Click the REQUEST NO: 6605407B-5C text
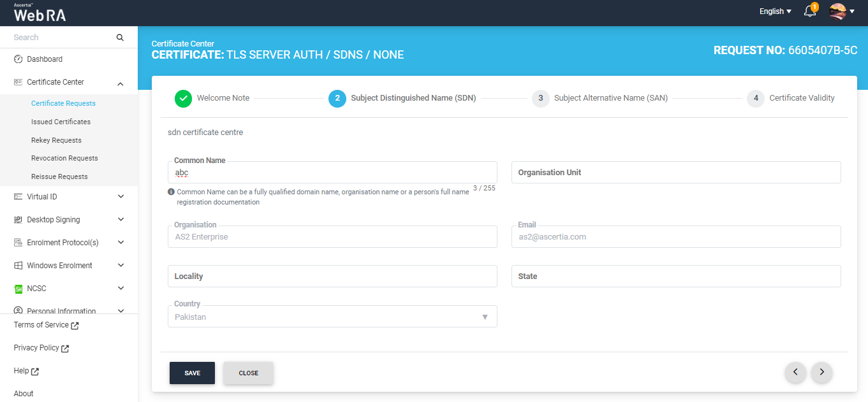 click(x=785, y=50)
